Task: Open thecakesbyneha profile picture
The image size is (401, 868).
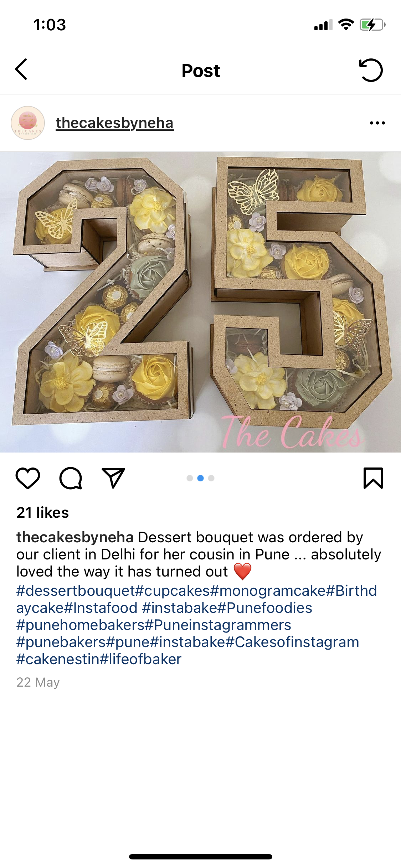Action: [x=28, y=123]
